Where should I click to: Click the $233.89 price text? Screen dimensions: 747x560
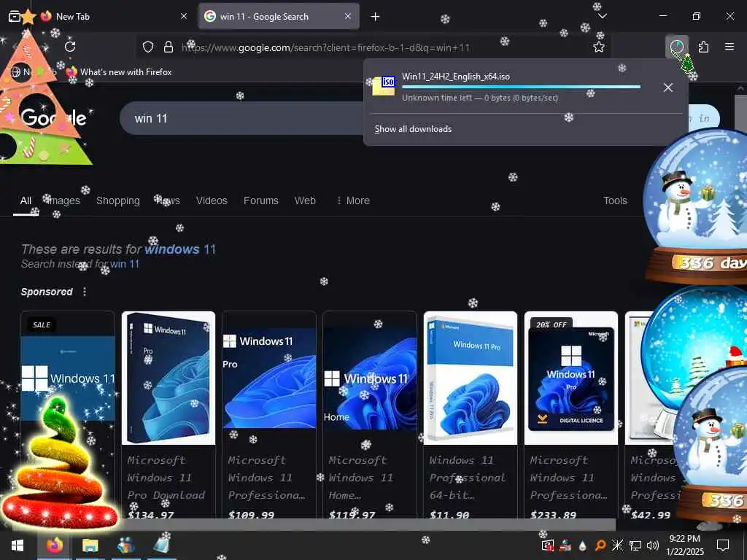[553, 515]
